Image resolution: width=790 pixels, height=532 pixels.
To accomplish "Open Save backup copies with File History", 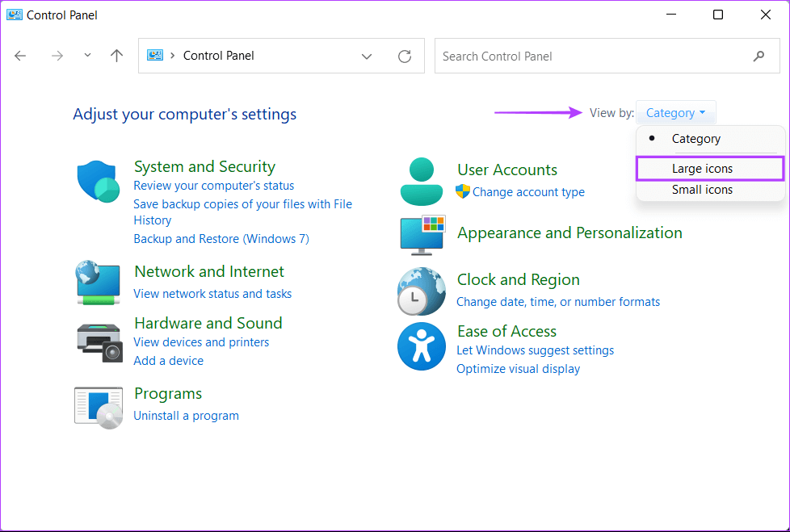I will (243, 212).
